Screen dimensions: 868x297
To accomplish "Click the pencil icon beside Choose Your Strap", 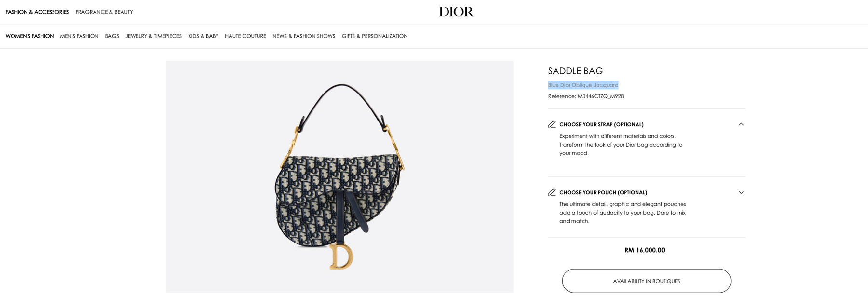I will [552, 124].
